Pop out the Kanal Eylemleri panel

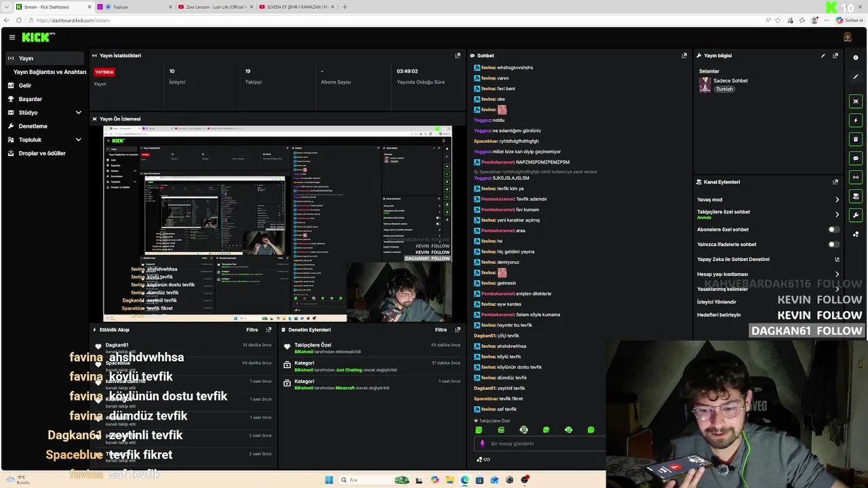(835, 182)
